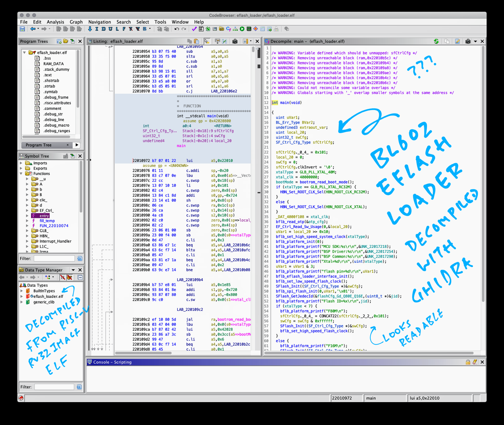This screenshot has height=425, width=504.
Task: Open the Navigation menu
Action: [x=99, y=22]
